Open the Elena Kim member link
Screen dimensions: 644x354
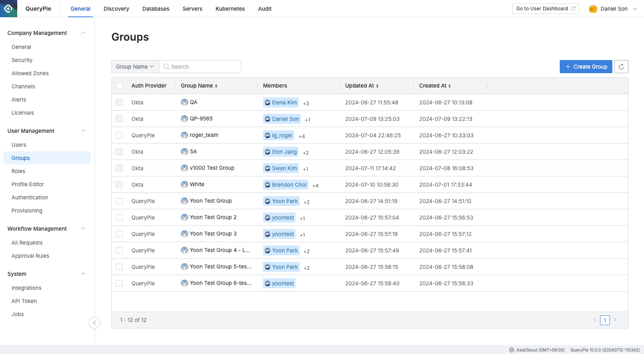click(281, 102)
